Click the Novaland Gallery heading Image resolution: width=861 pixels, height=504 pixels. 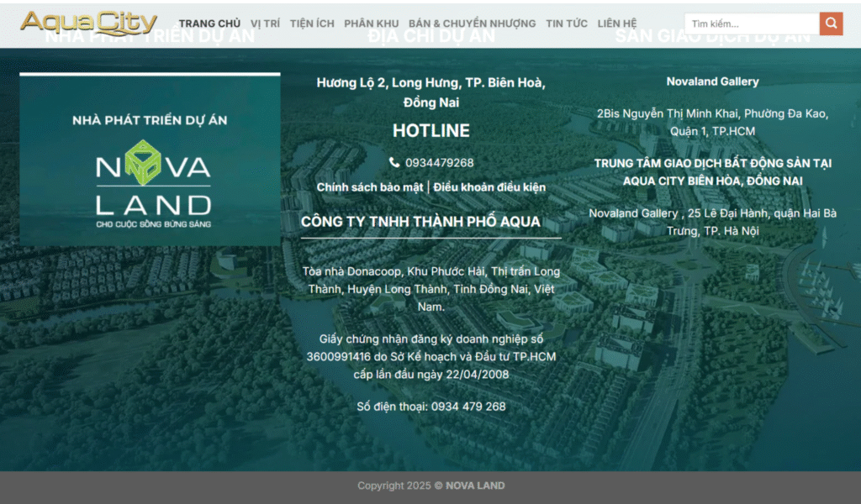712,81
